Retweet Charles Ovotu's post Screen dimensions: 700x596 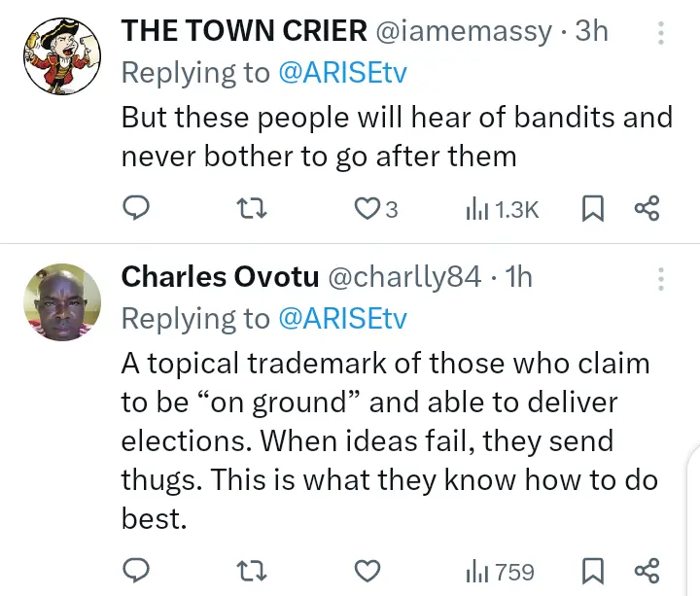252,570
